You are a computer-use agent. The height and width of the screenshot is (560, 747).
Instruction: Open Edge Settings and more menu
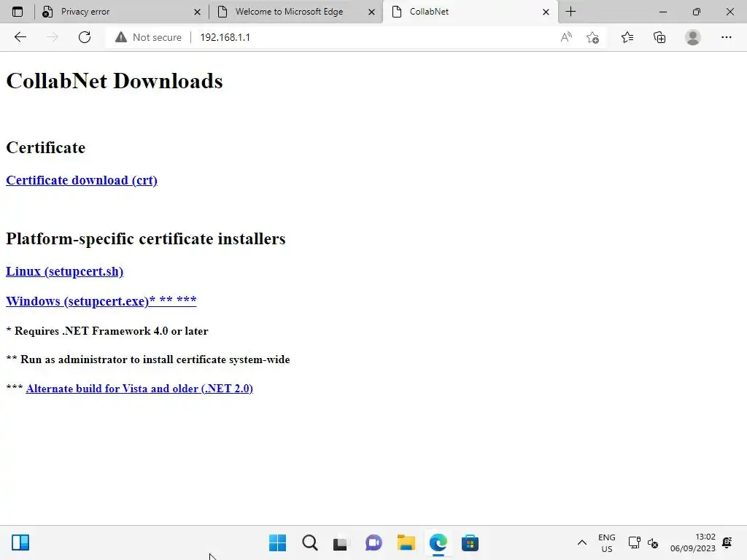(x=726, y=37)
